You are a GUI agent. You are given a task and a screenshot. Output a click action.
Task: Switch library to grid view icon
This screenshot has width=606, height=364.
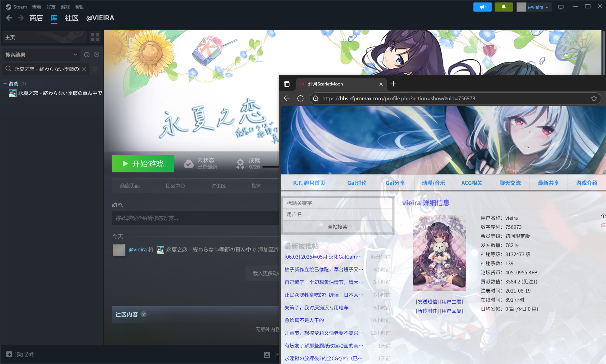coord(95,37)
